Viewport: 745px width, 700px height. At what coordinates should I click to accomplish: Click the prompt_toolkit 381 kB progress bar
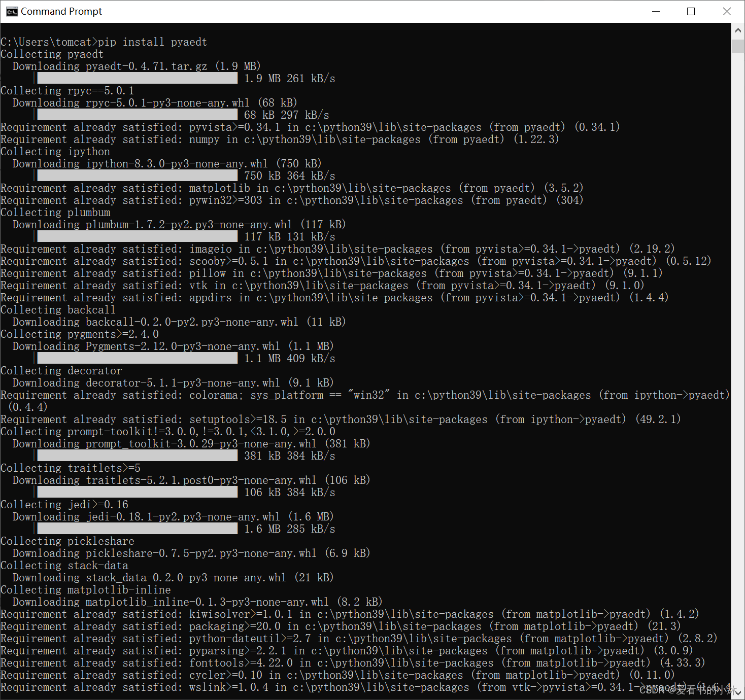[x=137, y=456]
